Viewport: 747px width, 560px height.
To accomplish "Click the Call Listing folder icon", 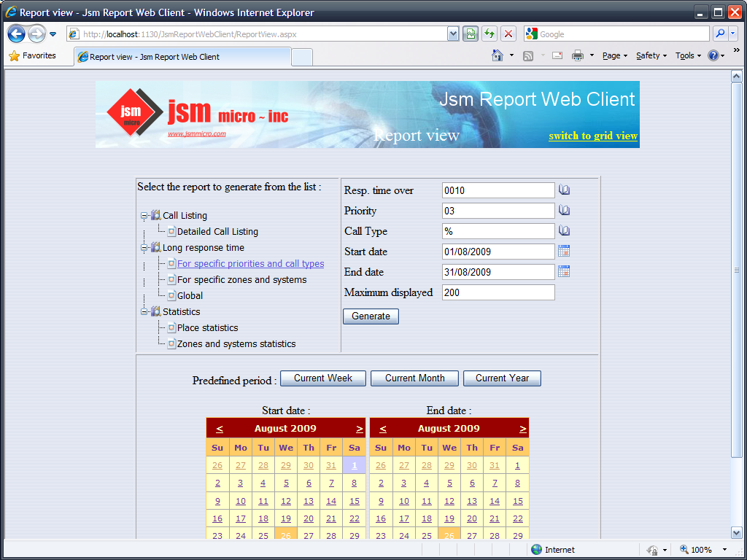I will pyautogui.click(x=156, y=215).
